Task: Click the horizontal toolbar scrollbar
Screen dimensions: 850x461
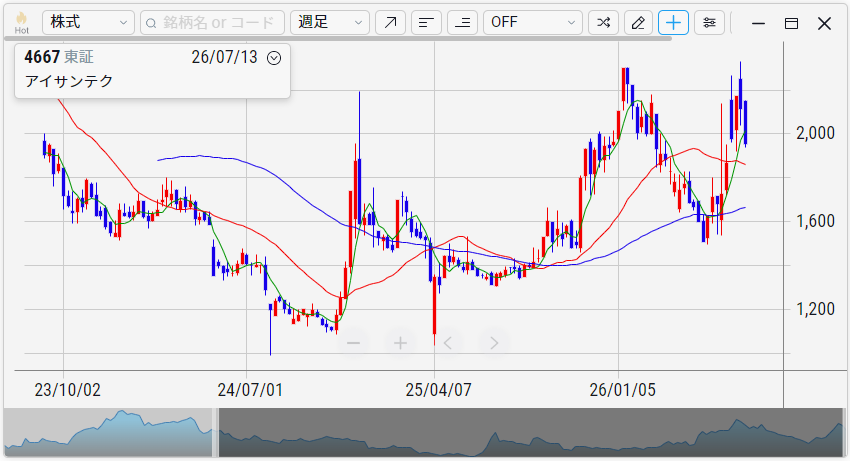Action: coord(338,39)
